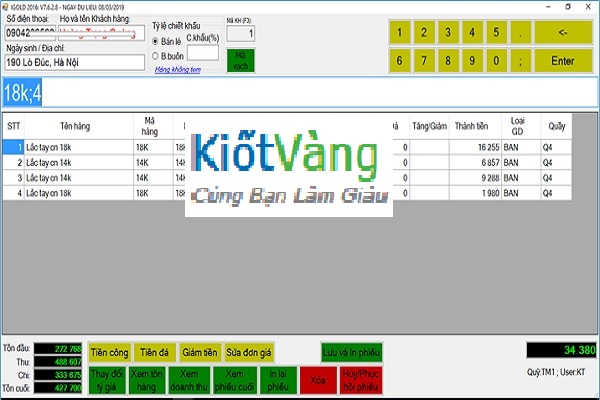Click the yellow Enter keypad button

tap(563, 60)
